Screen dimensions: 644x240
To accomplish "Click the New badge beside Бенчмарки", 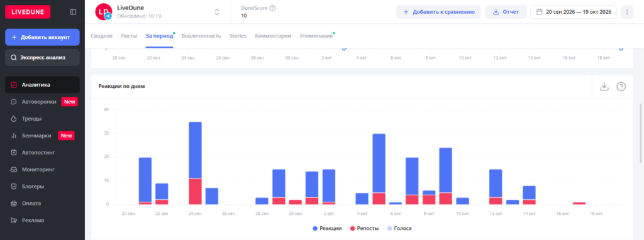I will 66,135.
